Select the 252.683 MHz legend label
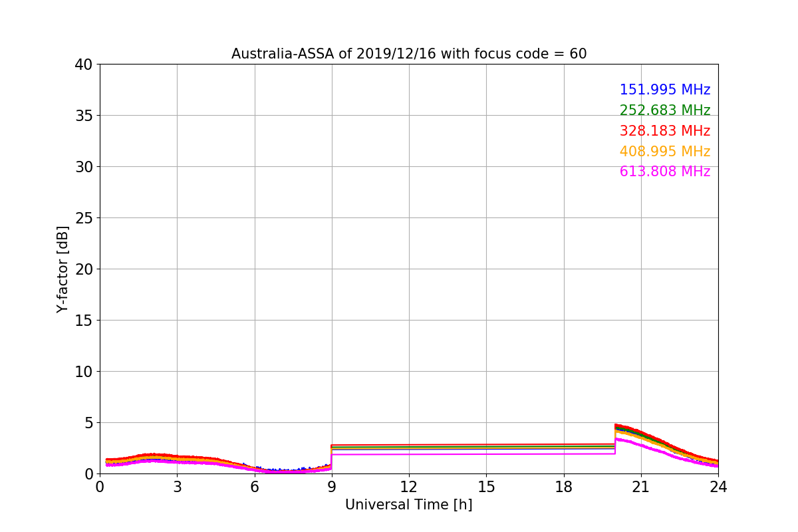This screenshot has width=798, height=532. [665, 110]
